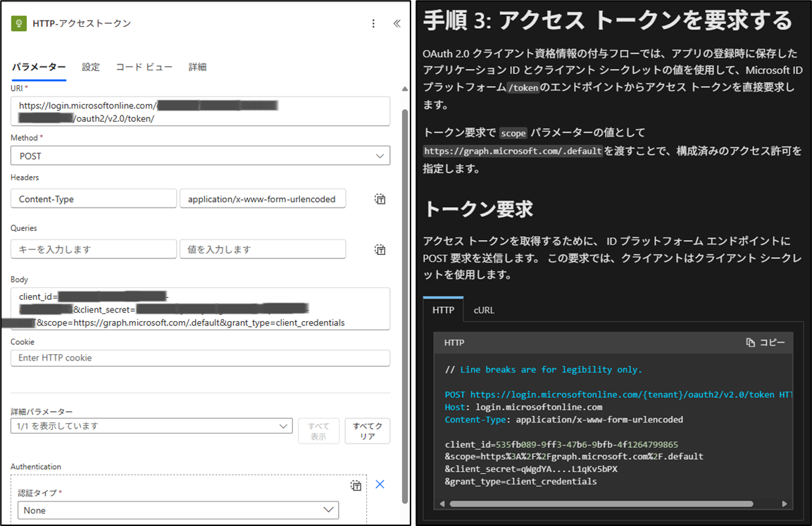The width and height of the screenshot is (812, 526).
Task: Click the すべてクリア button
Action: pyautogui.click(x=367, y=431)
